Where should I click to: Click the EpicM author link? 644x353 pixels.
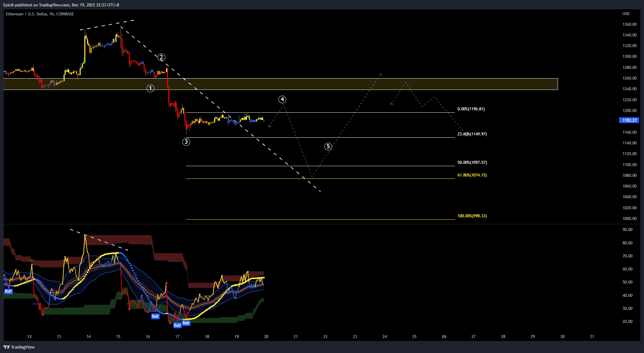click(9, 5)
